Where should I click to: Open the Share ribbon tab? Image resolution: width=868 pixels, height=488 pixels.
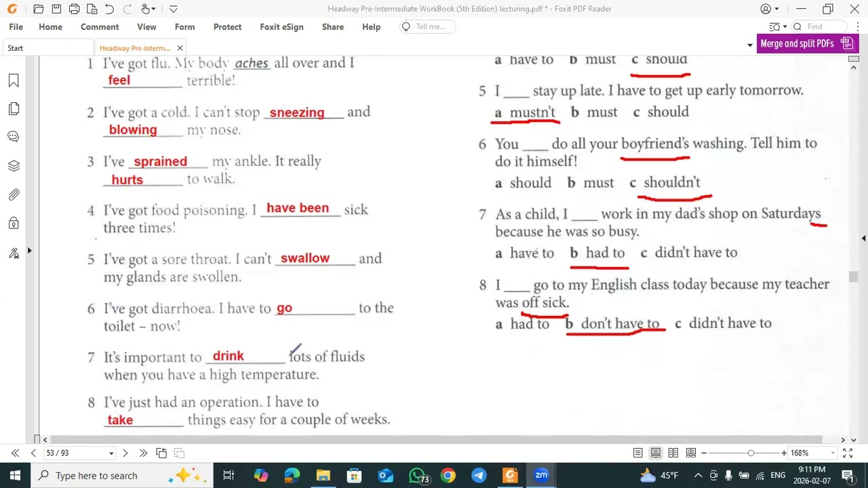point(333,26)
